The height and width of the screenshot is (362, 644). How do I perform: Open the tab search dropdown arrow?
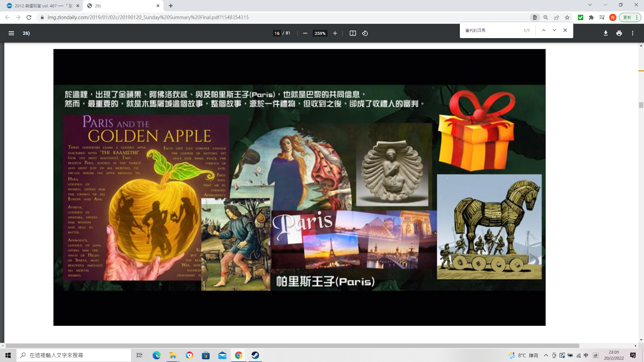(590, 5)
